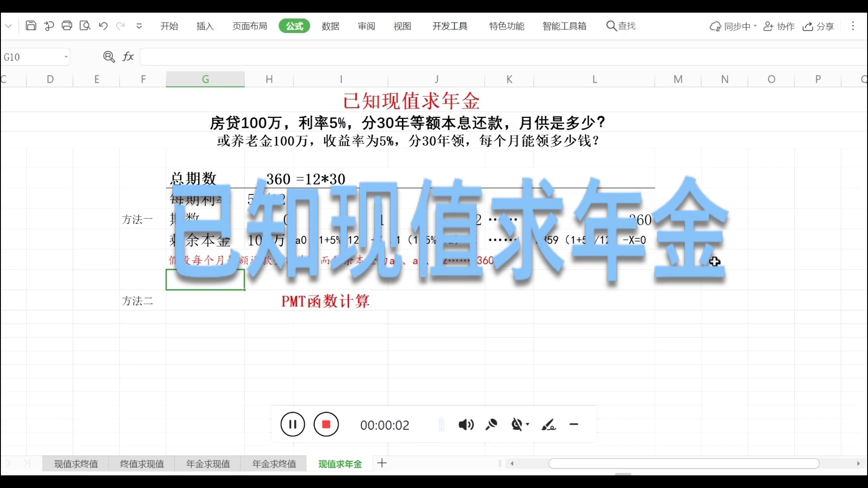Click the 方法二 label cell
The width and height of the screenshot is (868, 488).
[x=137, y=301]
